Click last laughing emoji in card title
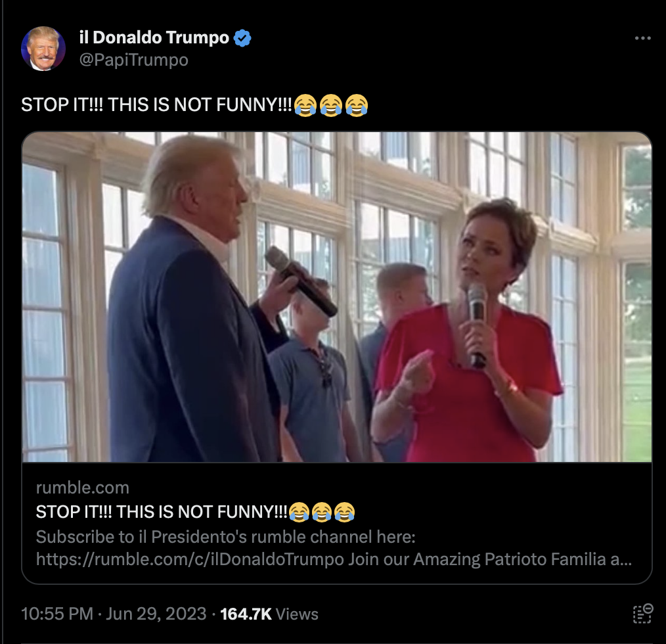The height and width of the screenshot is (644, 666). click(x=344, y=512)
